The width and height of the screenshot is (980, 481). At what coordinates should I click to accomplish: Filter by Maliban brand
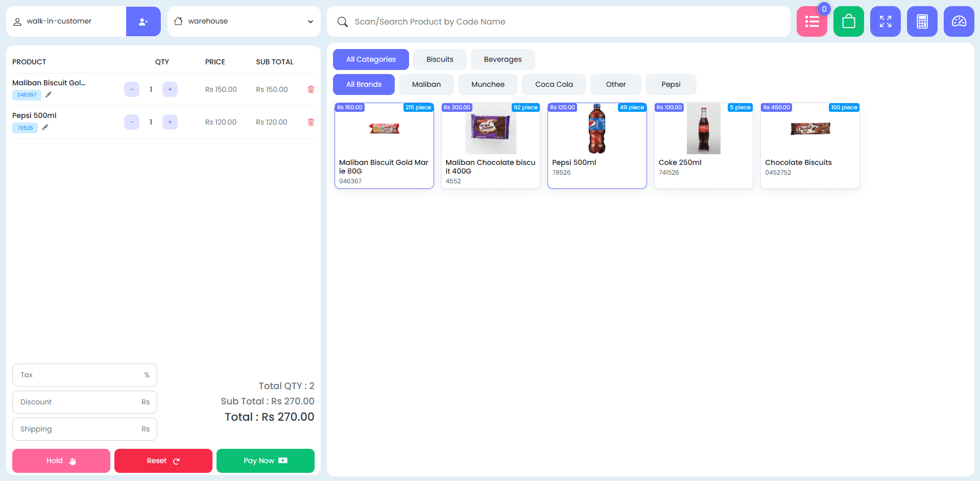(x=426, y=84)
